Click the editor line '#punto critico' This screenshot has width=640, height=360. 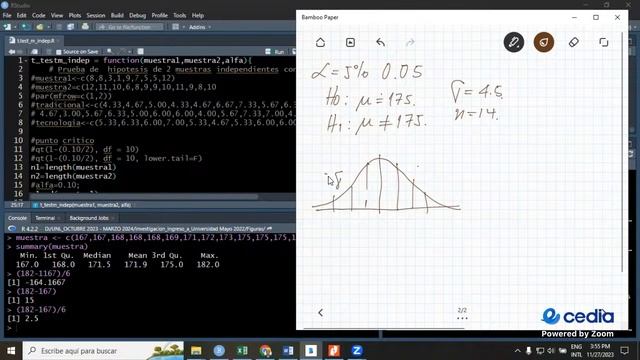(62, 140)
